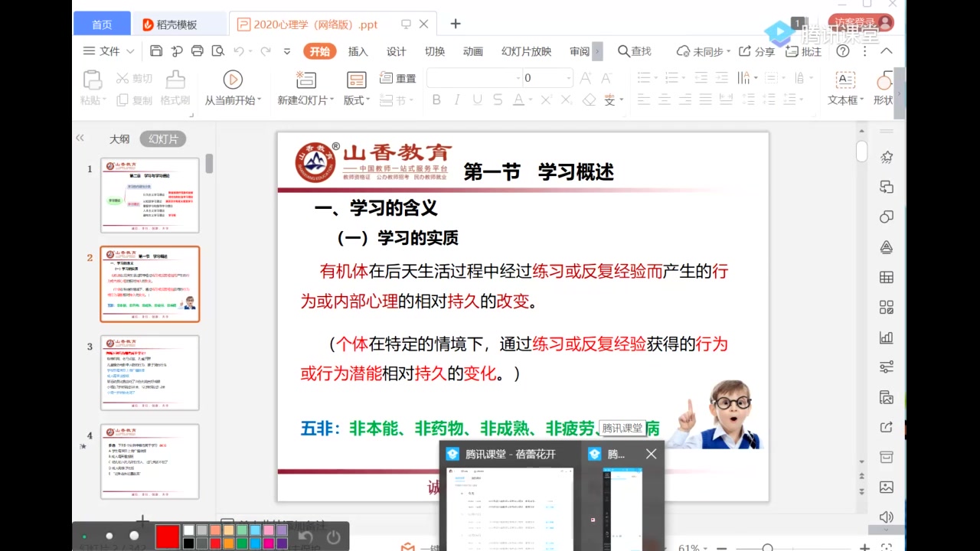Click the Find (查找) search button

635,51
